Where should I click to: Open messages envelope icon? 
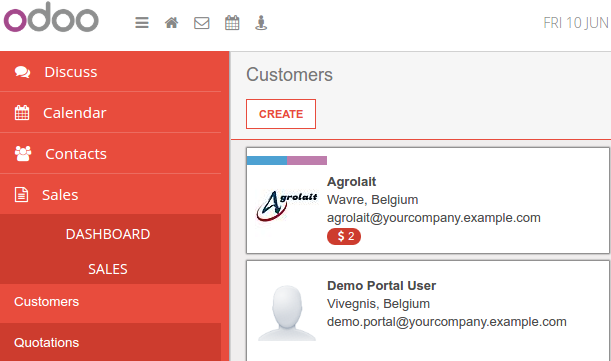click(201, 23)
